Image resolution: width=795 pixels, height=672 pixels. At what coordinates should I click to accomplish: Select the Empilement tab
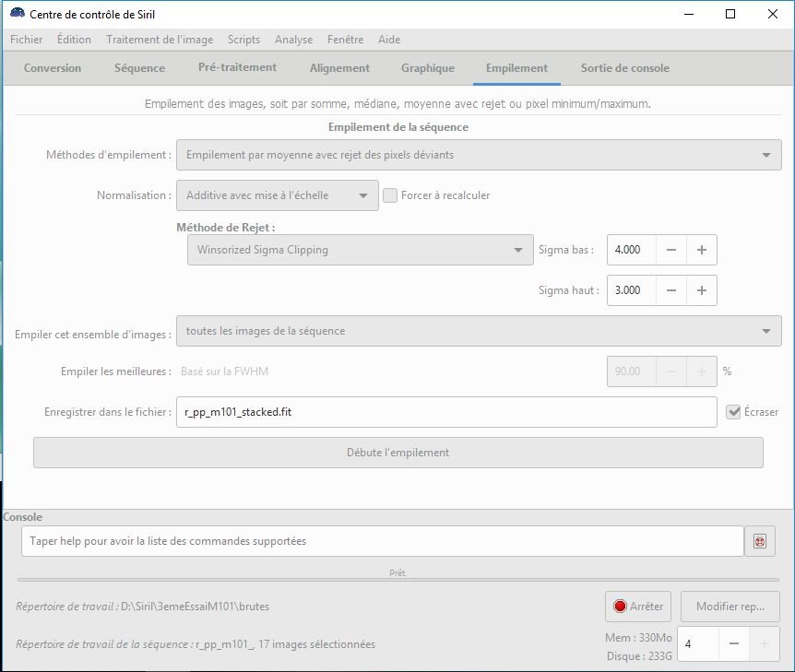tap(516, 68)
